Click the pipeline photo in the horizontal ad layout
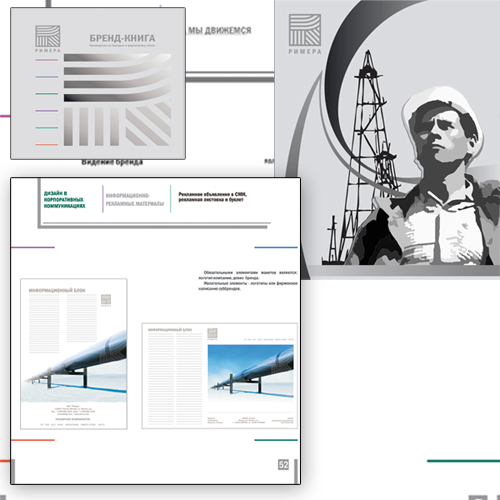This screenshot has height=500, width=500. pos(251,373)
